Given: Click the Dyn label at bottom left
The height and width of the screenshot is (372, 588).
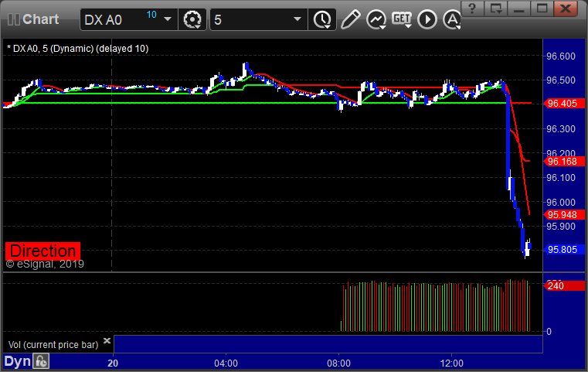Looking at the screenshot, I should pos(18,361).
